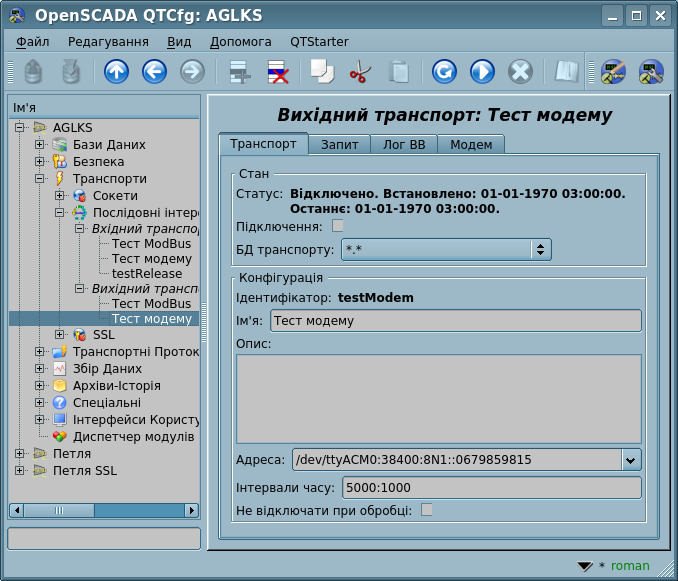Click the roman user name in status bar
Viewport: 678px width, 581px height.
pos(630,565)
